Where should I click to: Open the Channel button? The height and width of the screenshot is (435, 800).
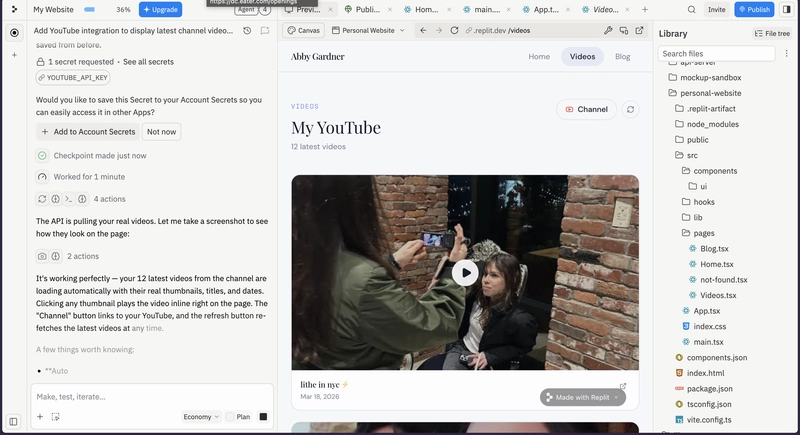click(586, 109)
